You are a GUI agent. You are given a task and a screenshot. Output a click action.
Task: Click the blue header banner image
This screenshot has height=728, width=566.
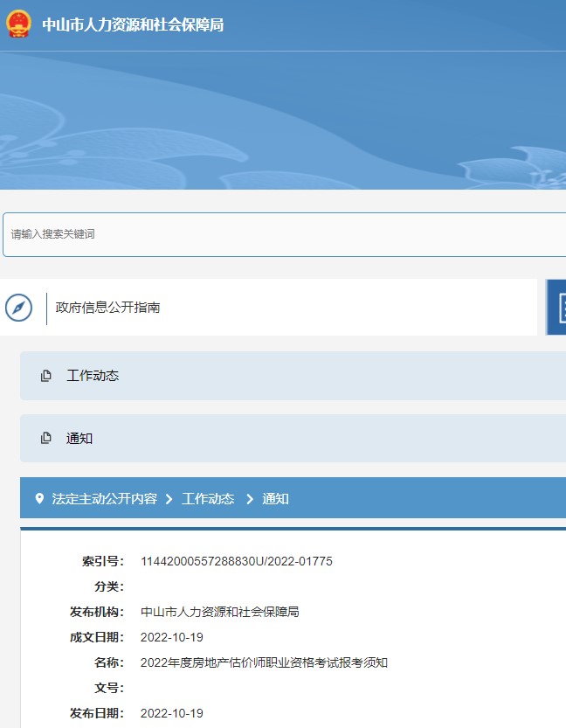tap(283, 122)
